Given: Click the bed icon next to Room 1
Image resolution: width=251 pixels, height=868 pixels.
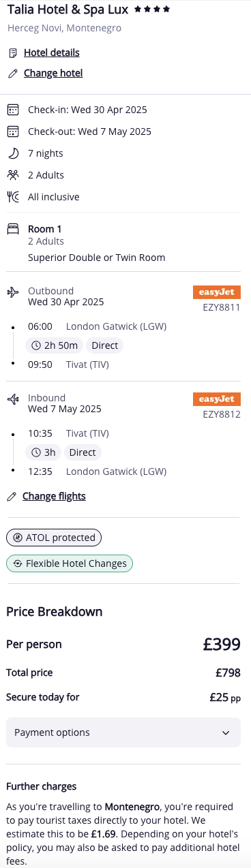Looking at the screenshot, I should click(x=12, y=229).
